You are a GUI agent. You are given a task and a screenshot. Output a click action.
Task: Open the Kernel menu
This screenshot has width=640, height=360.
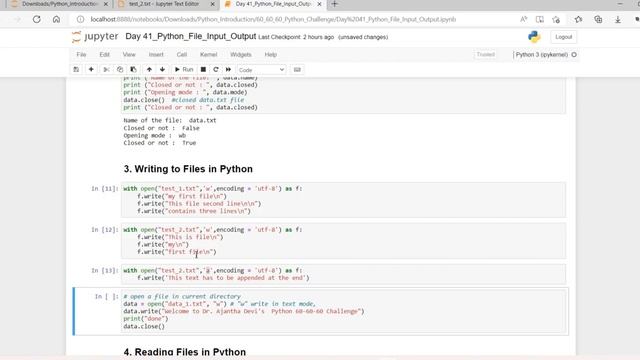(x=209, y=54)
